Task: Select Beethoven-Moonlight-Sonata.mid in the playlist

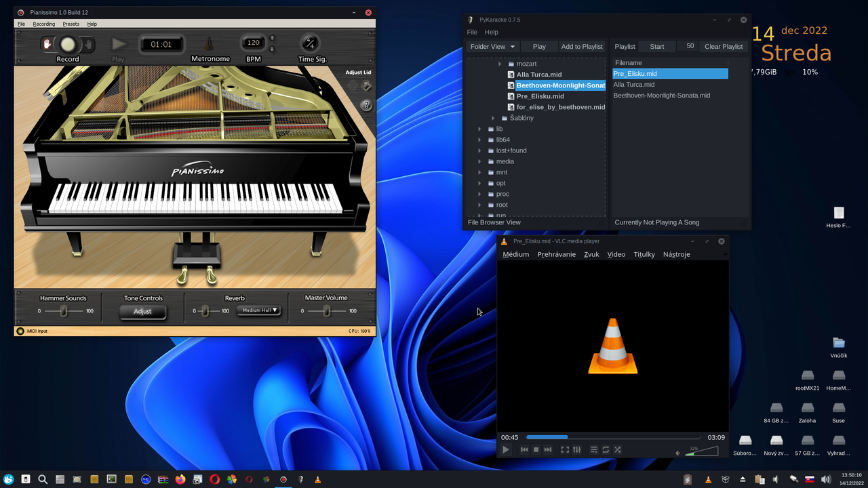Action: [x=662, y=96]
